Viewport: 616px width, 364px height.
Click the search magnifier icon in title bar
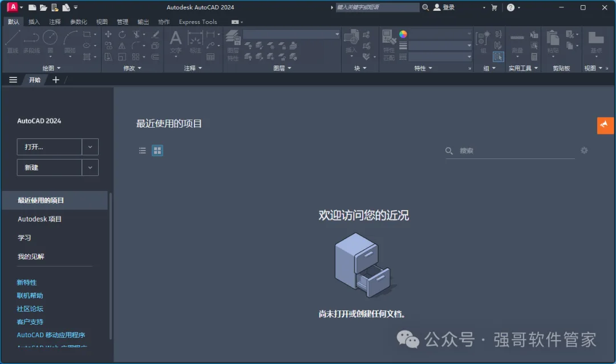pos(425,7)
